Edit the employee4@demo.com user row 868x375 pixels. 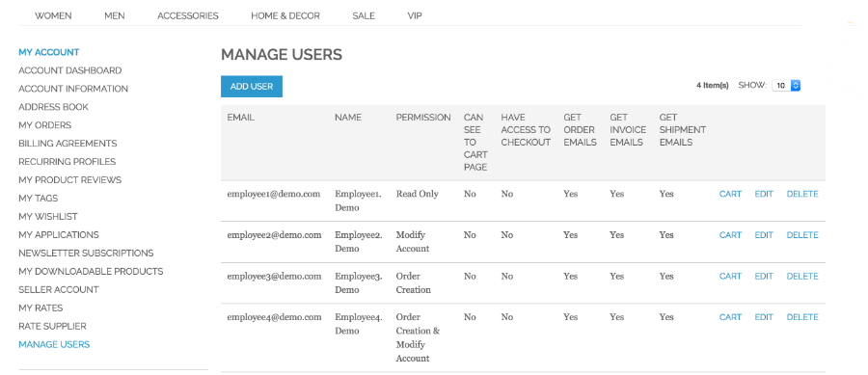(x=764, y=317)
